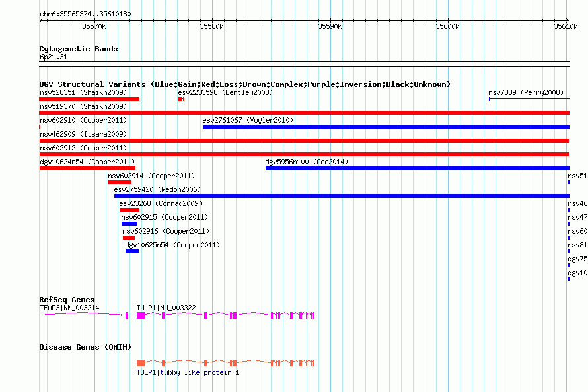Viewport: 588px width, 392px height.
Task: Select the DGV Structural Variants track heading
Action: pyautogui.click(x=244, y=84)
